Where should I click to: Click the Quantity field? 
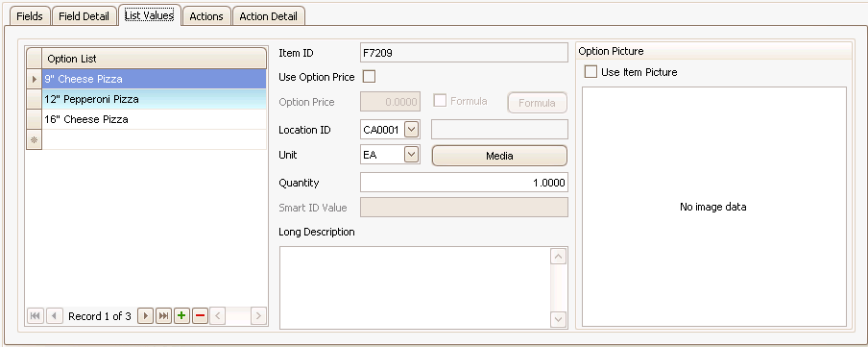coord(464,183)
